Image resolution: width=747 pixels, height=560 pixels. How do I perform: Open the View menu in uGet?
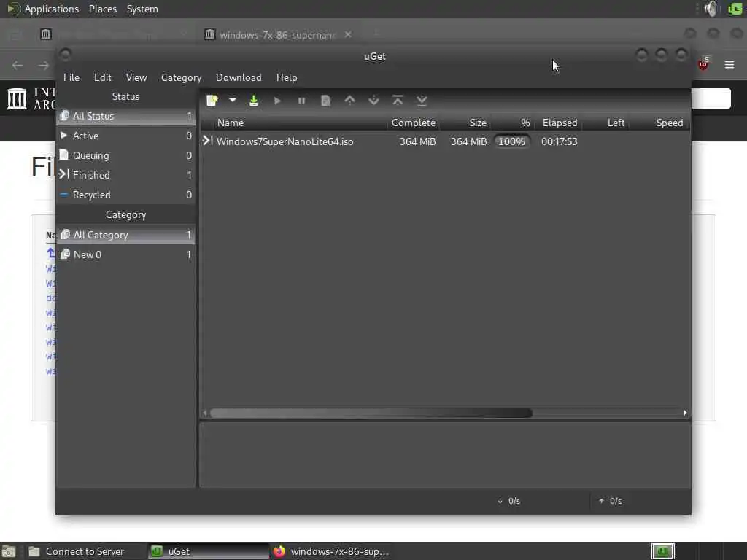coord(136,77)
